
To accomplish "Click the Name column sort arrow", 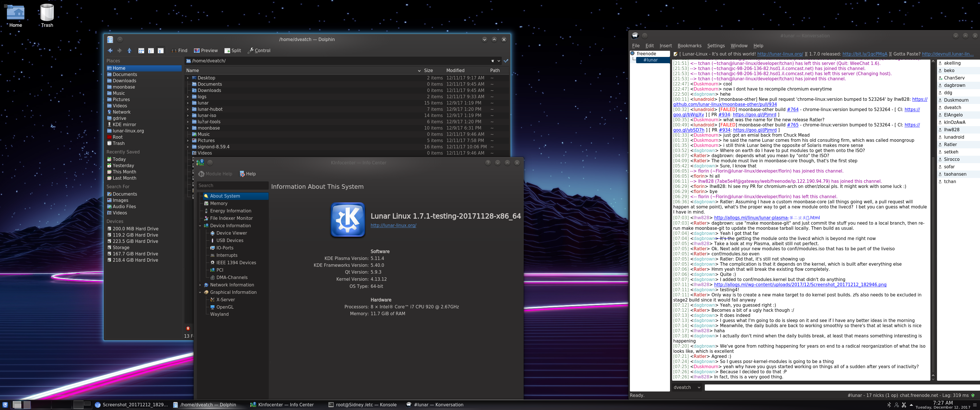I will (x=419, y=71).
